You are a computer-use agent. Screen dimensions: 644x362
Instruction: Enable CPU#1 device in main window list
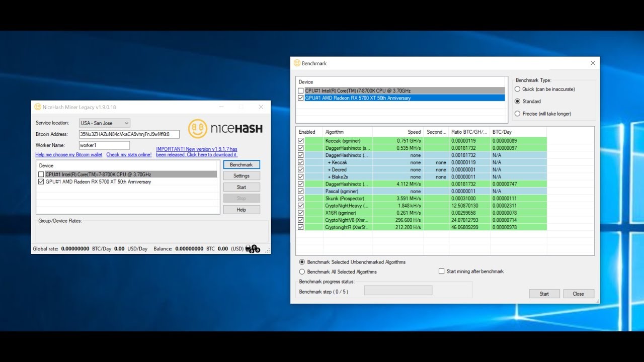click(41, 174)
